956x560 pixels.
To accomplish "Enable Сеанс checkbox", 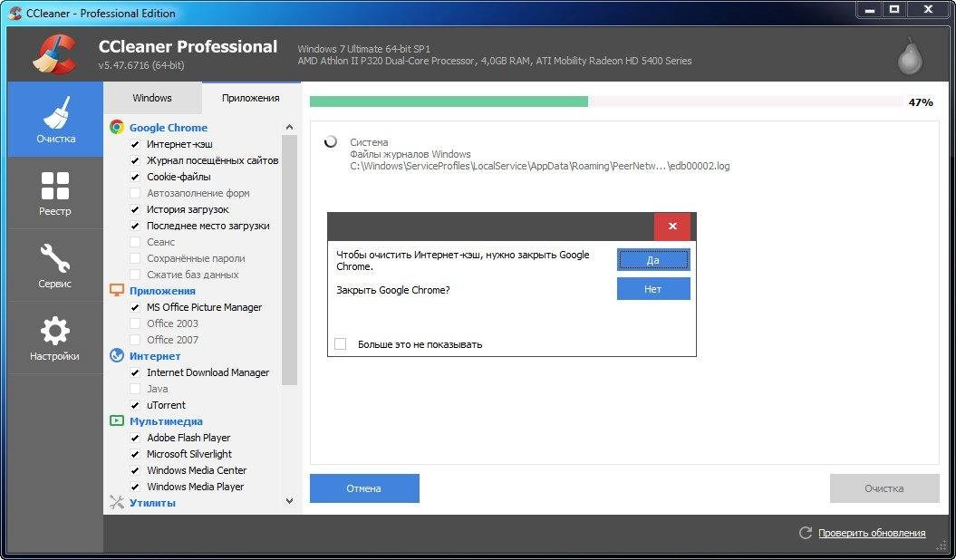I will 135,242.
